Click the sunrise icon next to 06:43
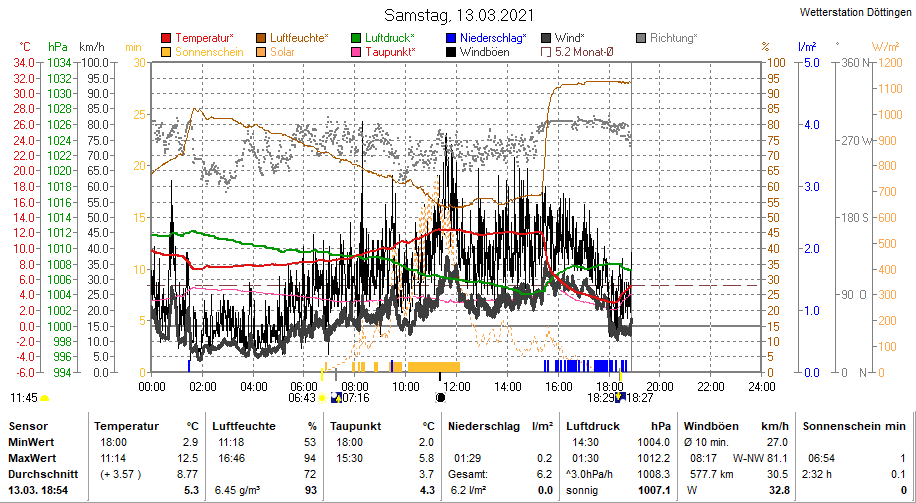 (323, 397)
